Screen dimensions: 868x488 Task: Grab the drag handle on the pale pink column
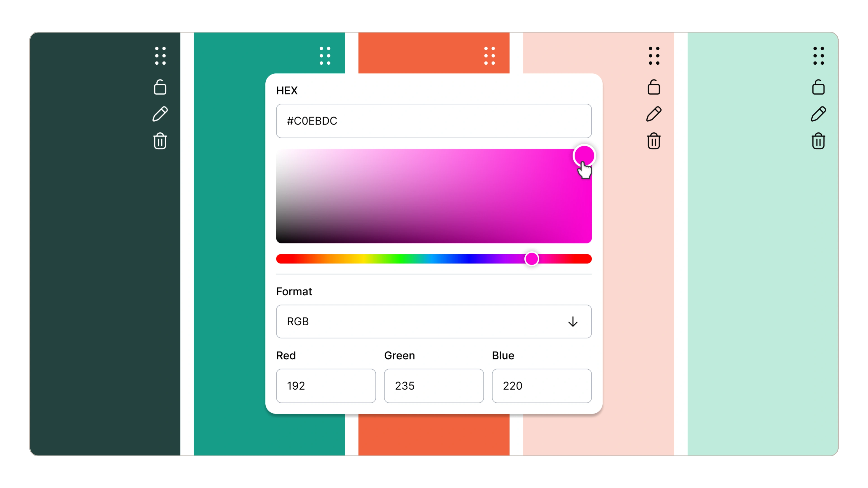click(654, 56)
